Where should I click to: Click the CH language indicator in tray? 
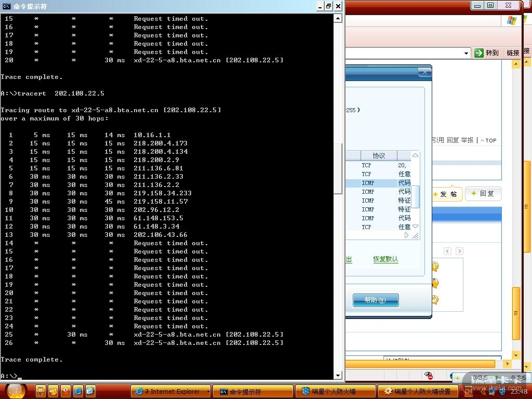tap(468, 391)
